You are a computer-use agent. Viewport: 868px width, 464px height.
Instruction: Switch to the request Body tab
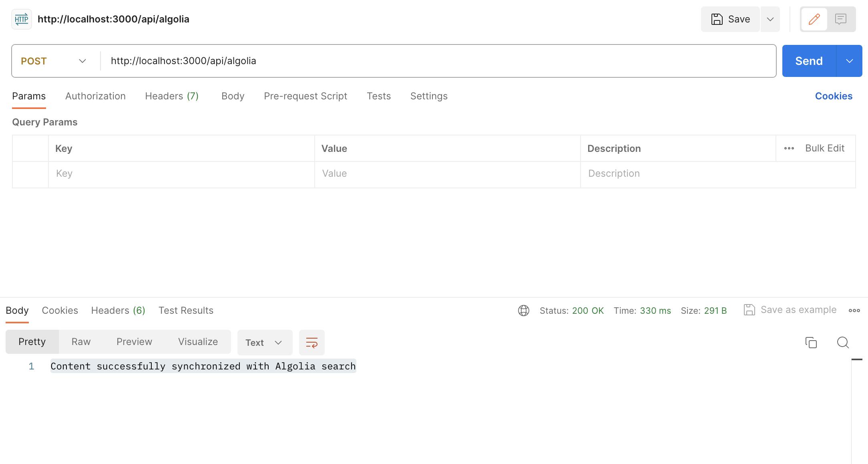point(233,96)
